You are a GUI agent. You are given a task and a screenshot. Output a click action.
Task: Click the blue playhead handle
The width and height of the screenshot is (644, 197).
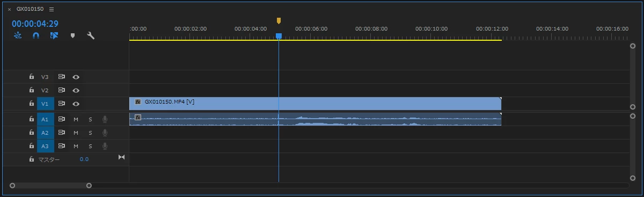pyautogui.click(x=279, y=36)
